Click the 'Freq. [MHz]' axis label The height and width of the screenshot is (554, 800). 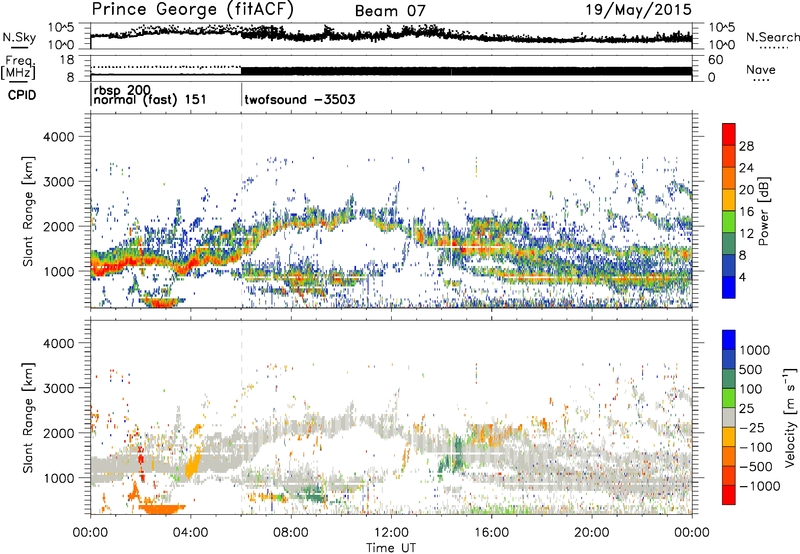[18, 67]
